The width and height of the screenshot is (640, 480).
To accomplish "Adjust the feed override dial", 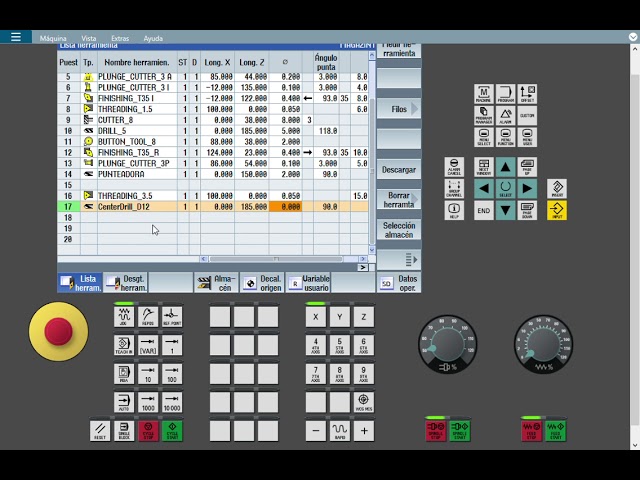I will point(543,344).
